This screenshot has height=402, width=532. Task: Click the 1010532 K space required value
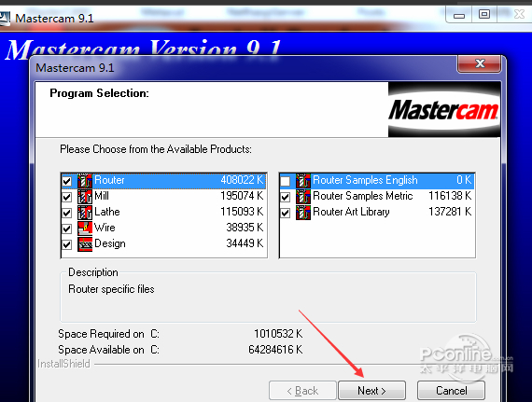click(278, 334)
